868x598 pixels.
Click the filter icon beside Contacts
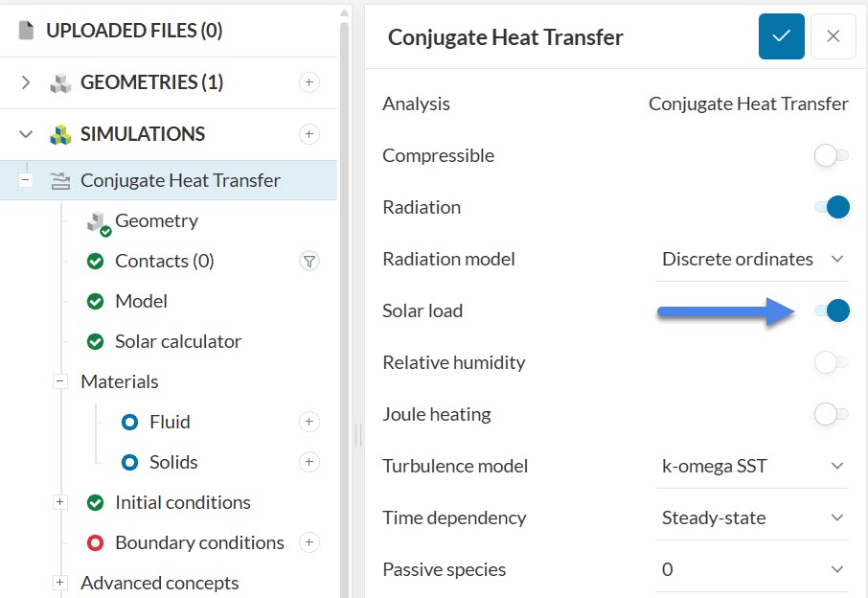[x=309, y=261]
